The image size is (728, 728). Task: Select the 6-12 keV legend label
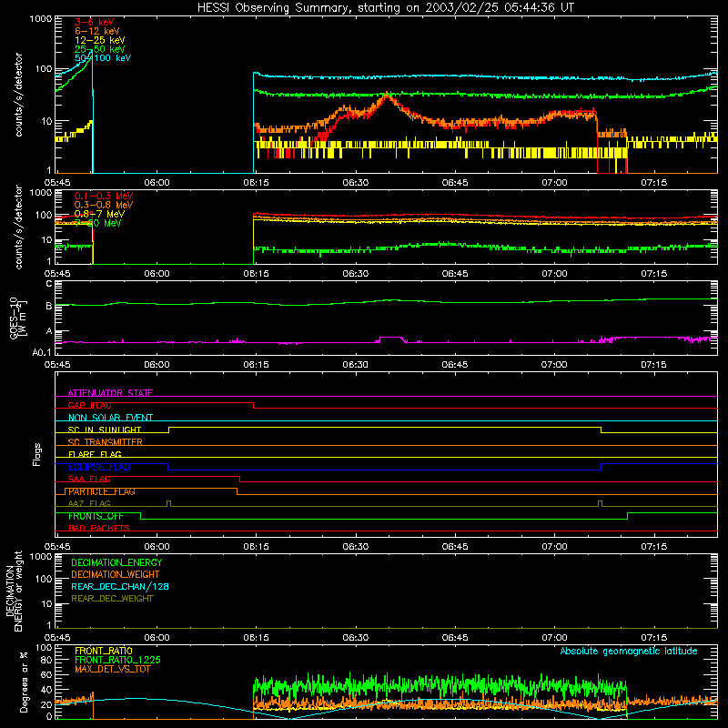click(97, 31)
